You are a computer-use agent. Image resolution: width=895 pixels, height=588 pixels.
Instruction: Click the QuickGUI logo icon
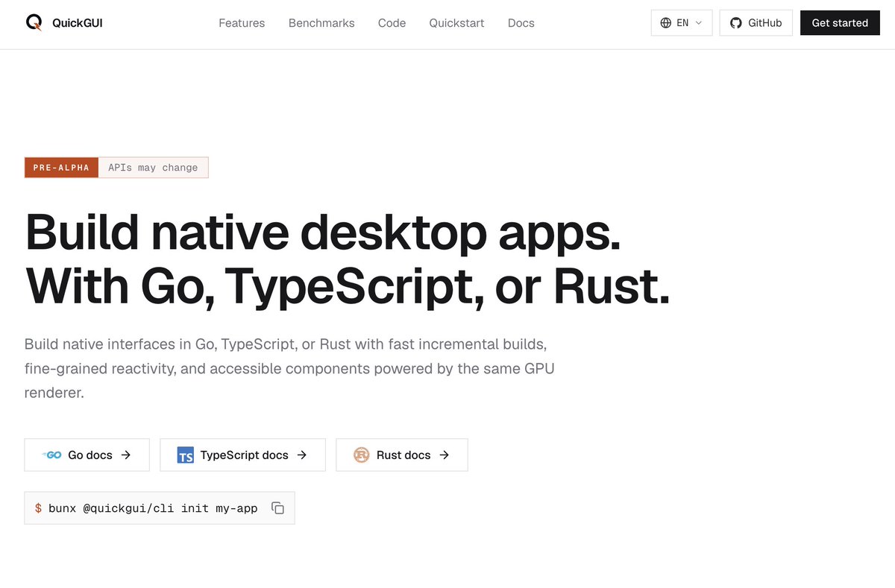[34, 22]
